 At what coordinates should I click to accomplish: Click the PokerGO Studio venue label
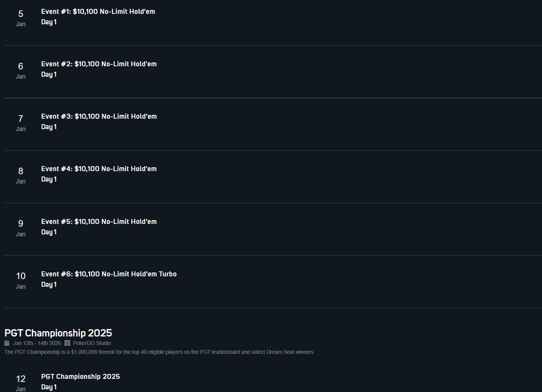[92, 343]
